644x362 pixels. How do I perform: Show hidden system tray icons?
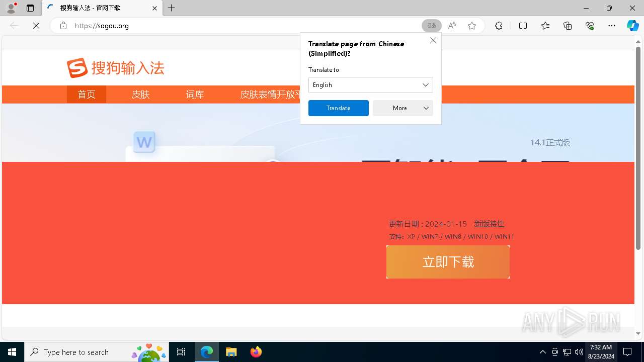point(542,352)
